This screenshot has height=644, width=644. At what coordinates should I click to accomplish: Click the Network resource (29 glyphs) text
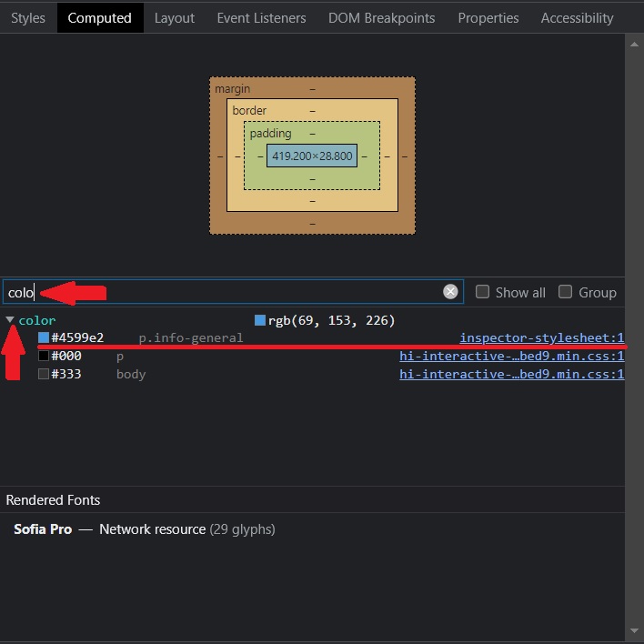click(x=187, y=529)
